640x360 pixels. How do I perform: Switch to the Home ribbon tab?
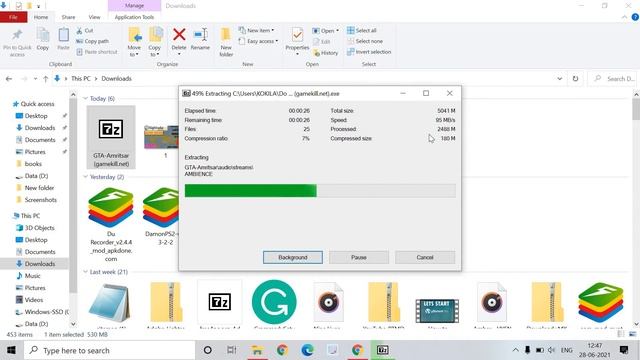pyautogui.click(x=41, y=17)
